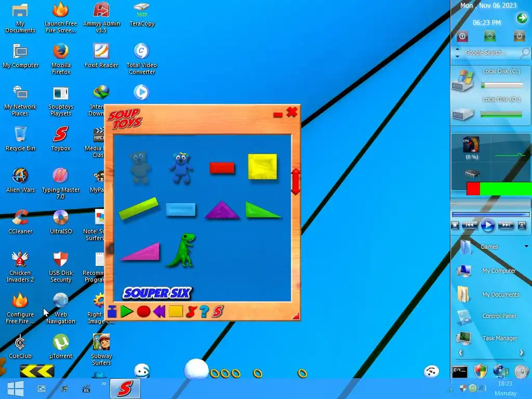
Task: Click the red circle record button
Action: point(143,312)
